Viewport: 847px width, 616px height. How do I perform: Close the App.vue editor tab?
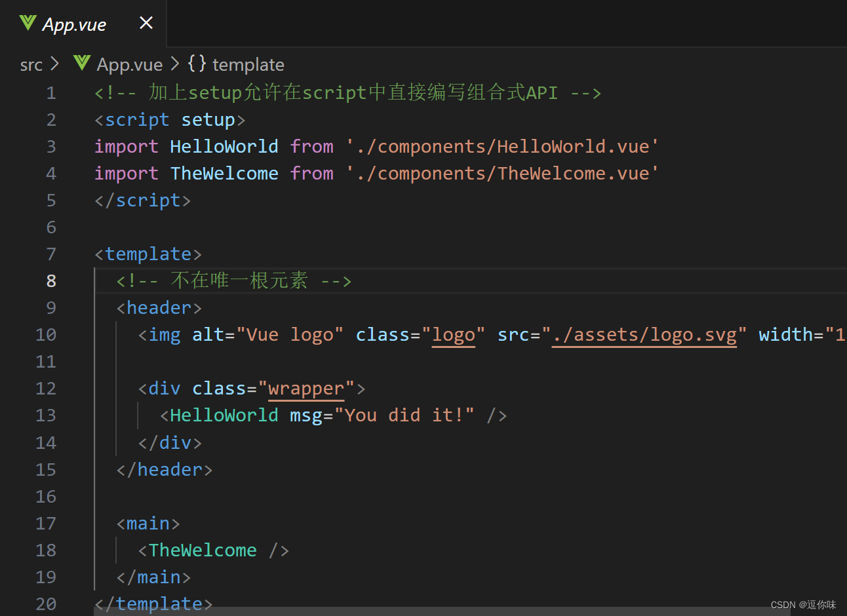146,22
